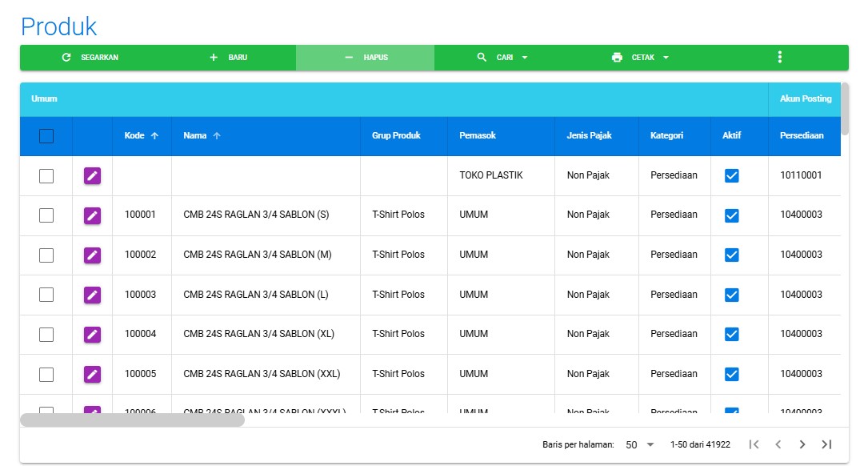Click the Hapus delete button

(366, 58)
